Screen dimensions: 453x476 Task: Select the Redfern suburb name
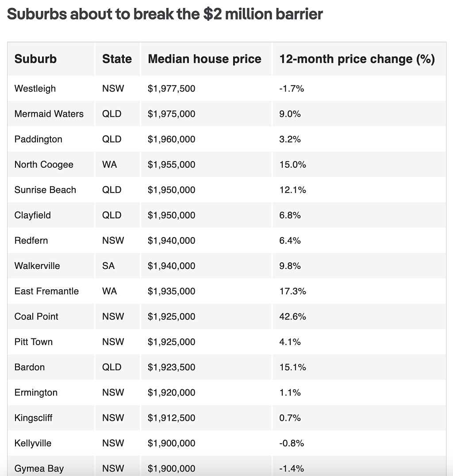[31, 240]
